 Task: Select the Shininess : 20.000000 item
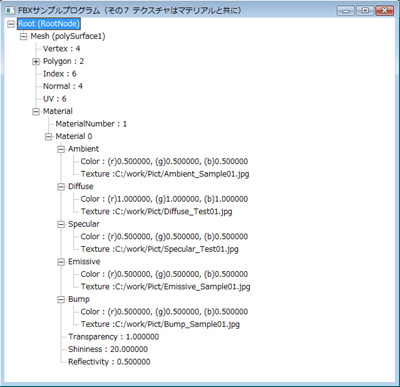[108, 349]
